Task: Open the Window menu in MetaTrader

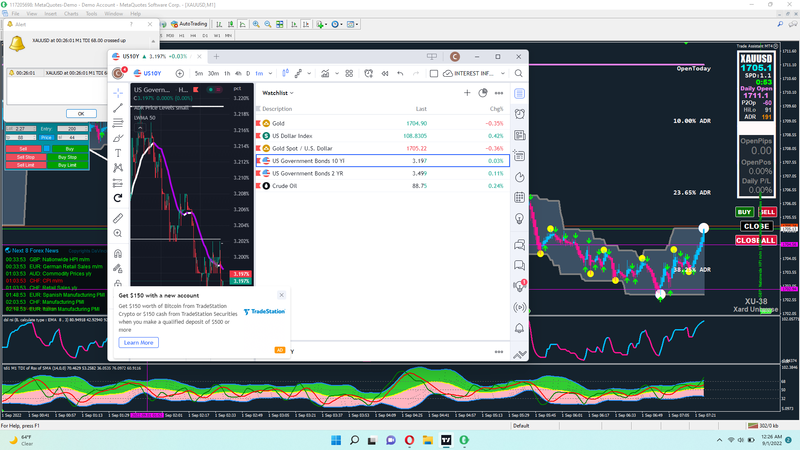Action: click(113, 14)
